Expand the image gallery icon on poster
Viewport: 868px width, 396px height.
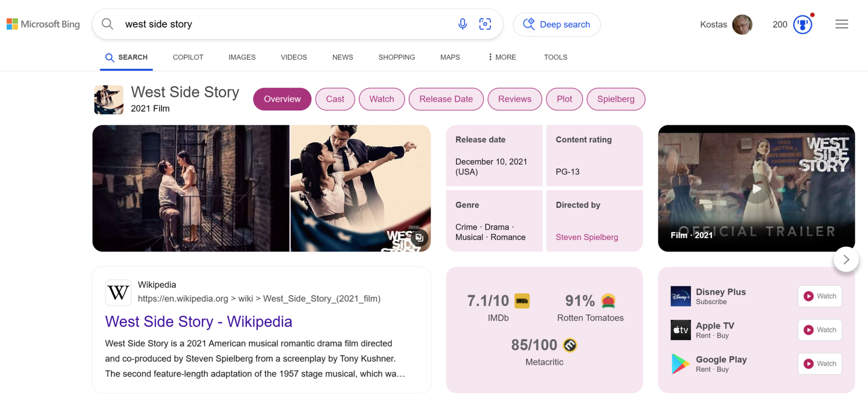pos(419,238)
